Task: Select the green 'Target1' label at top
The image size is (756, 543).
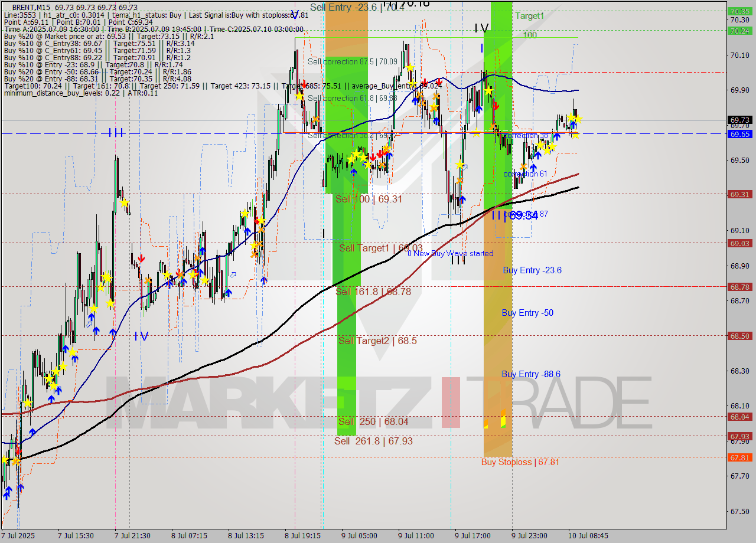Action: 529,17
